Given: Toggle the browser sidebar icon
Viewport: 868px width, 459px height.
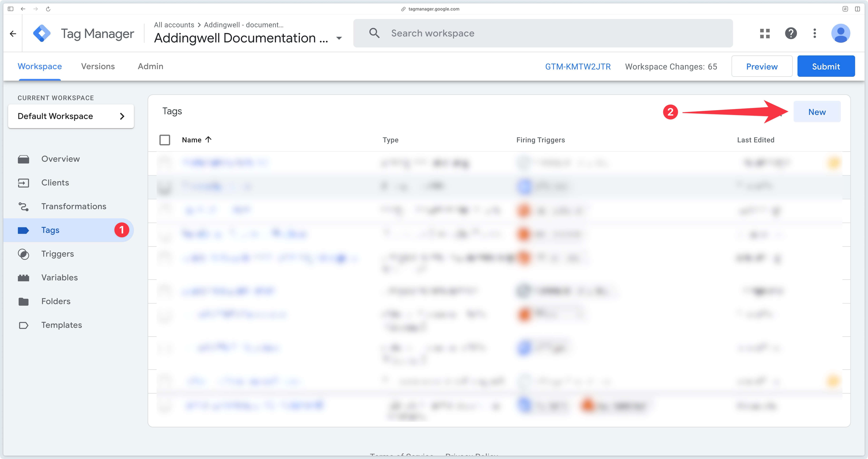Looking at the screenshot, I should click(11, 9).
